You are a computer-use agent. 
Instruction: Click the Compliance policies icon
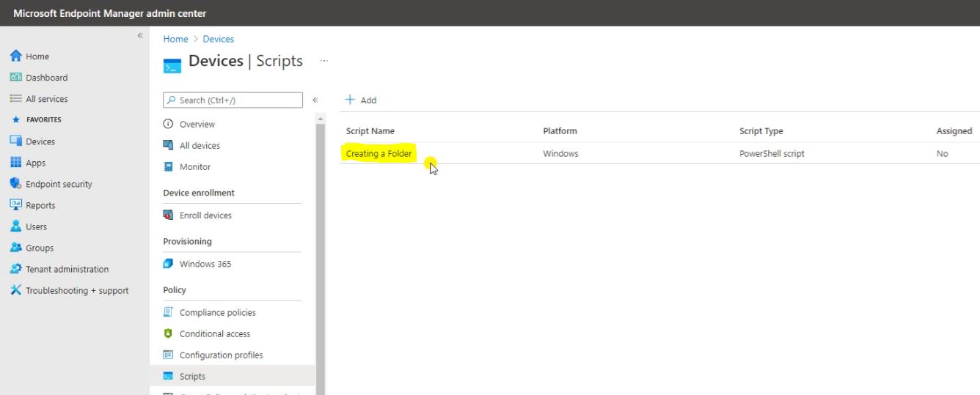coord(168,312)
